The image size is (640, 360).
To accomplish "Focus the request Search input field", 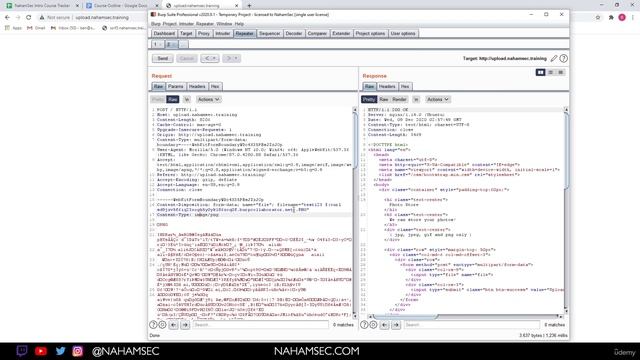I will tap(260, 325).
